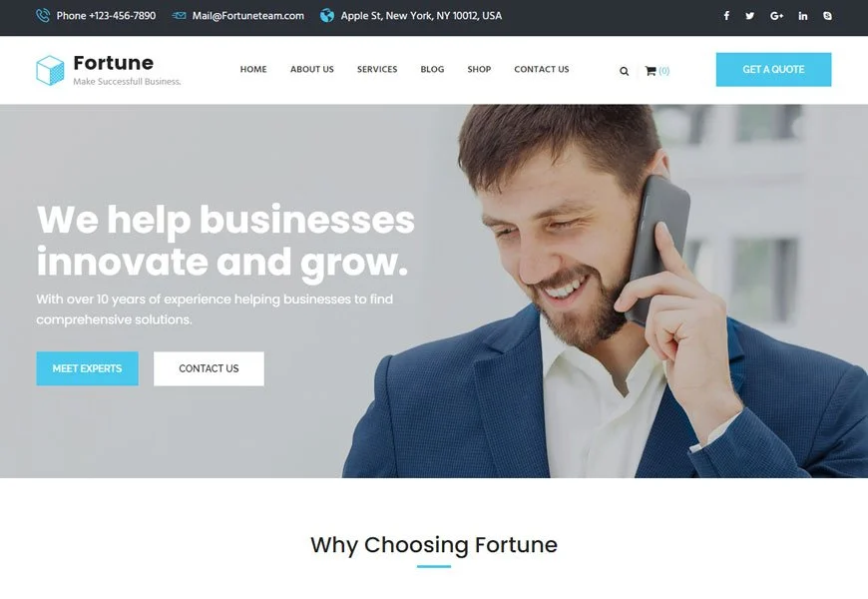Open the About Us menu item
868x599 pixels.
[312, 69]
